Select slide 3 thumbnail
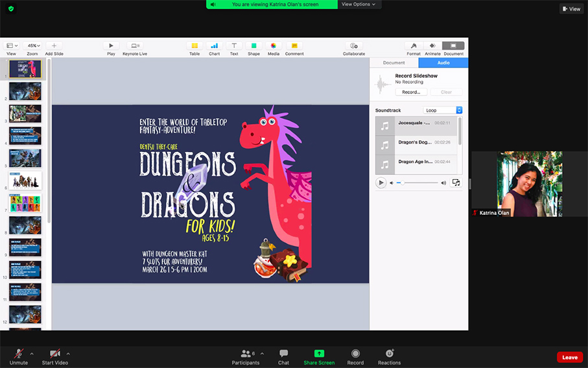Screen dimensions: 588x368 25,114
